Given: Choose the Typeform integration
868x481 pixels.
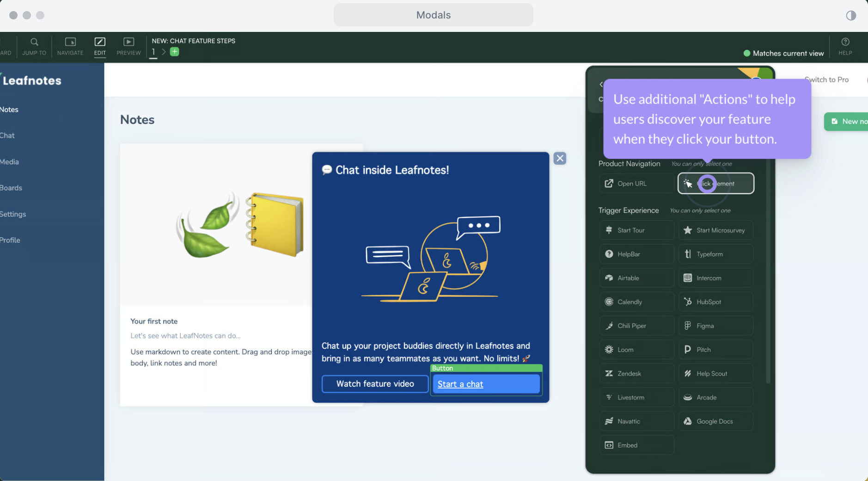Looking at the screenshot, I should (x=715, y=254).
